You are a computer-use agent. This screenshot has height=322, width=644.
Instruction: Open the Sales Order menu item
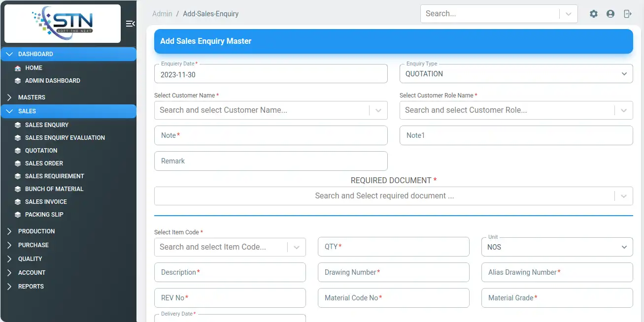(x=44, y=163)
